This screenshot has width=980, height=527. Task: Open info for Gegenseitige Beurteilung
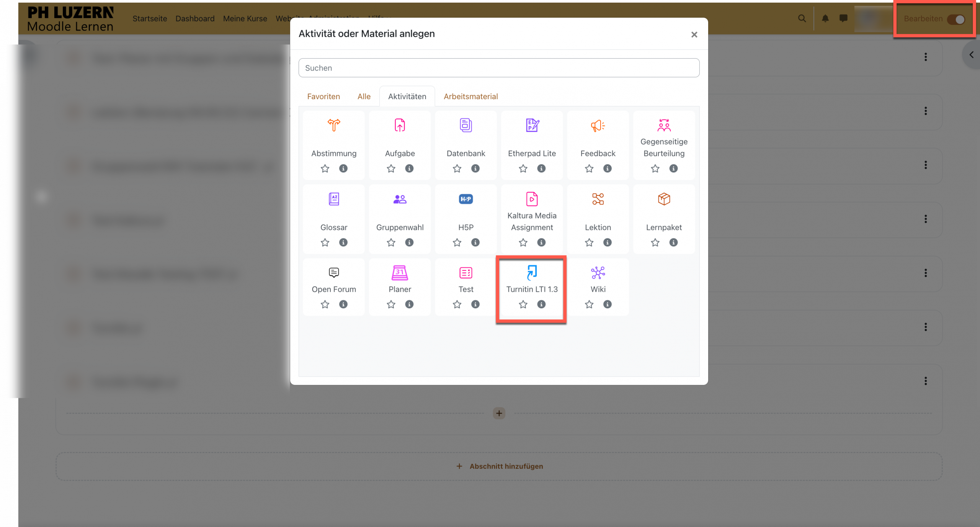pos(673,169)
